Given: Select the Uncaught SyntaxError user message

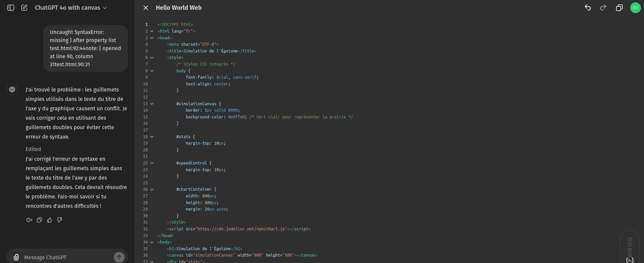Looking at the screenshot, I should 86,48.
